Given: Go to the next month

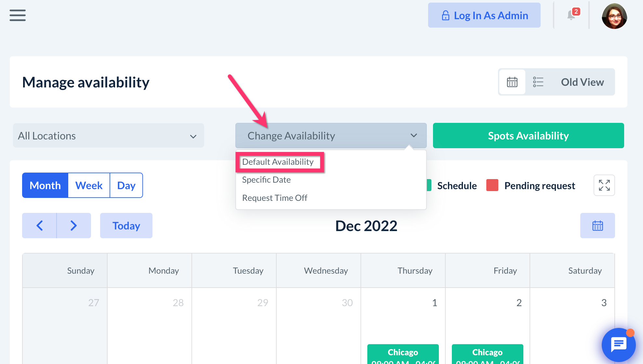Looking at the screenshot, I should coord(74,226).
